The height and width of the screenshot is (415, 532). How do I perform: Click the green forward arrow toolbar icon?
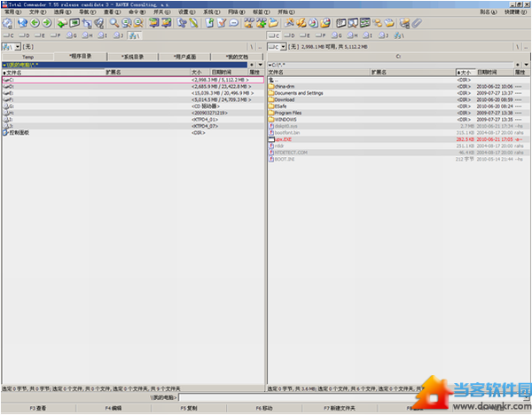46,23
